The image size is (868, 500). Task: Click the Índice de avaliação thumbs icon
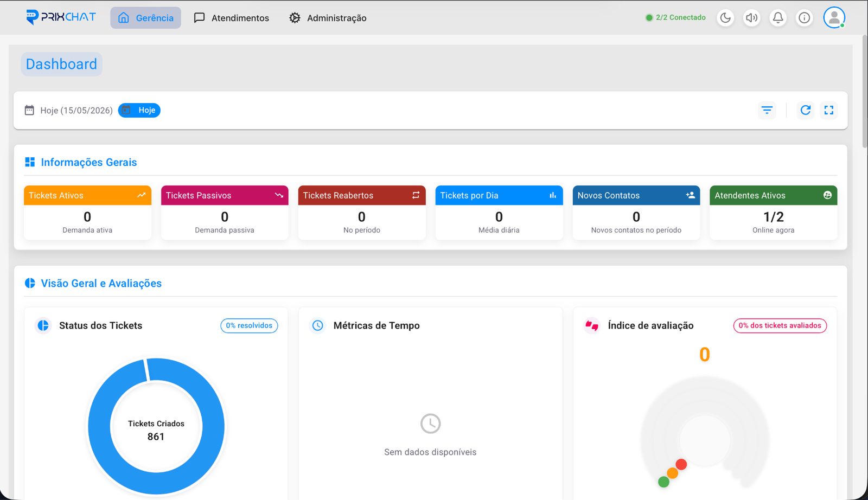[592, 325]
